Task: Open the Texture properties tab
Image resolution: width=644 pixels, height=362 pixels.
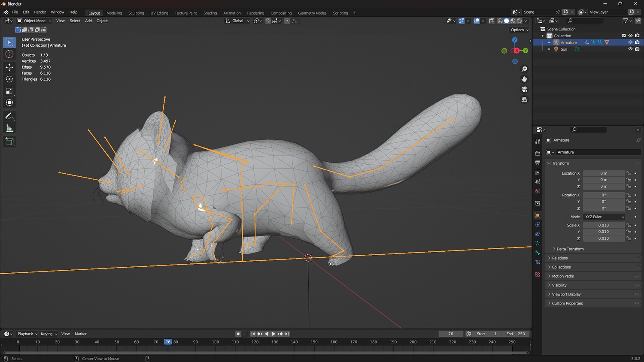Action: [x=538, y=274]
